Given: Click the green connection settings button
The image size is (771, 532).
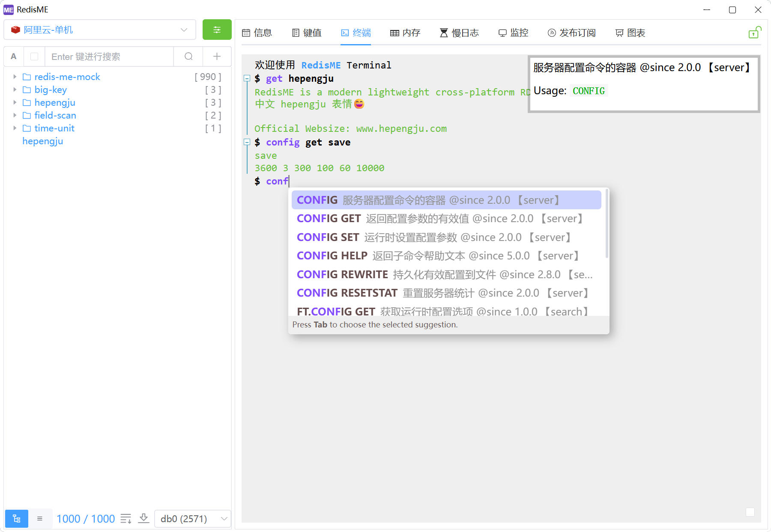Looking at the screenshot, I should click(x=217, y=30).
